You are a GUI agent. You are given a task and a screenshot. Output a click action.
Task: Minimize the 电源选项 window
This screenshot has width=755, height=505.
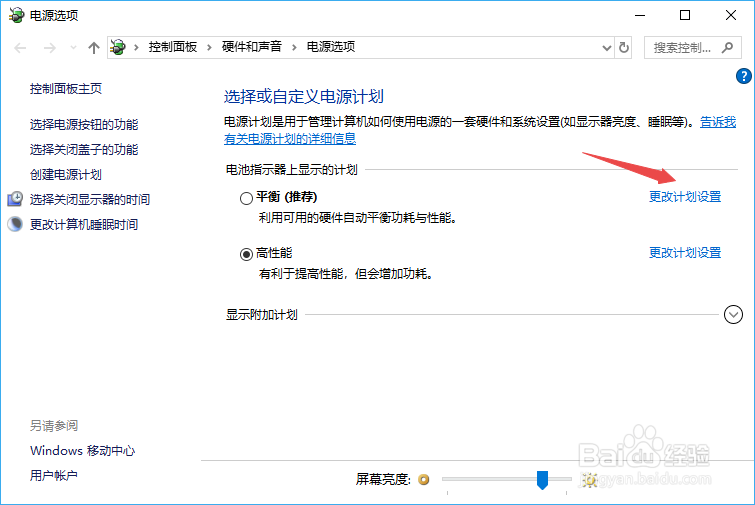pyautogui.click(x=640, y=15)
